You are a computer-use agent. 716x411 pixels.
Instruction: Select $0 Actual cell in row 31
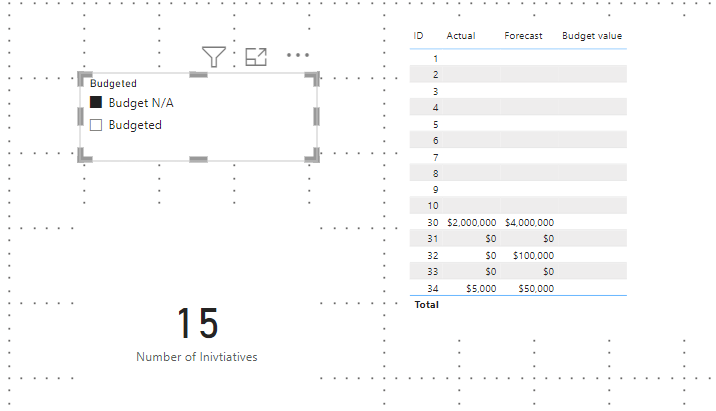point(491,238)
